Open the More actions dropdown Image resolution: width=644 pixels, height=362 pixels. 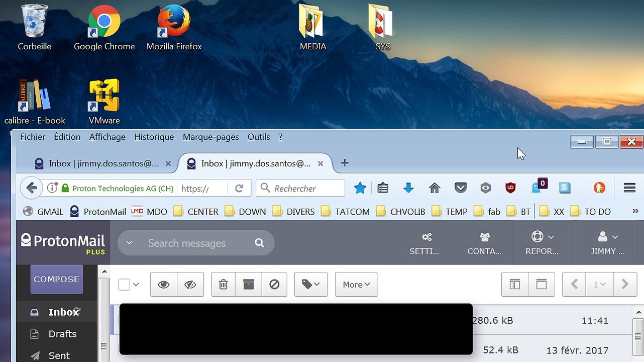pos(357,285)
